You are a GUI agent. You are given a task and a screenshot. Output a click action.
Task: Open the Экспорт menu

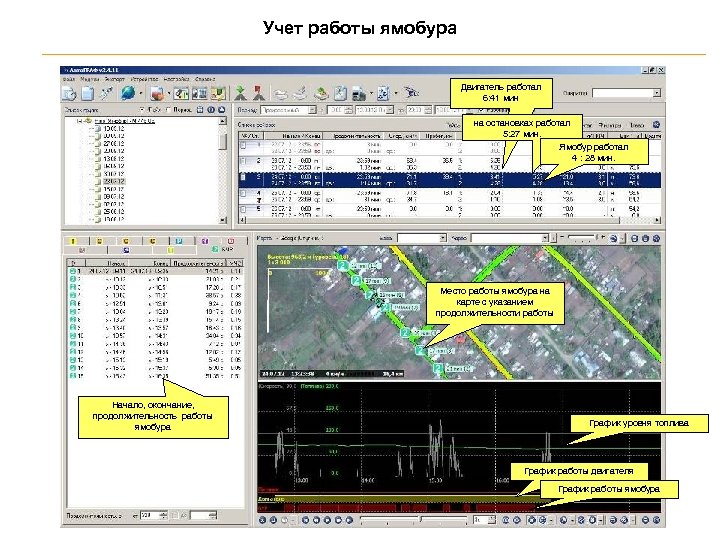click(114, 79)
